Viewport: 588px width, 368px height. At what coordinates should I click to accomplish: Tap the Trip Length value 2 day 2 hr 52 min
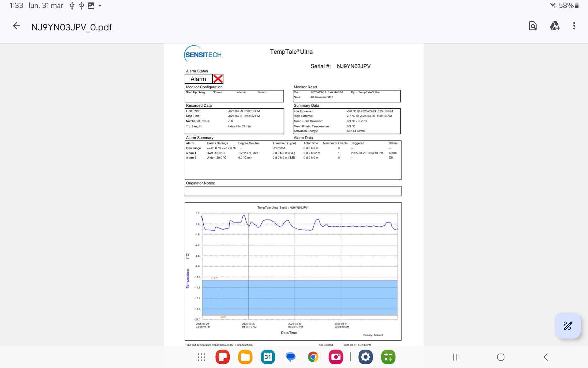239,126
